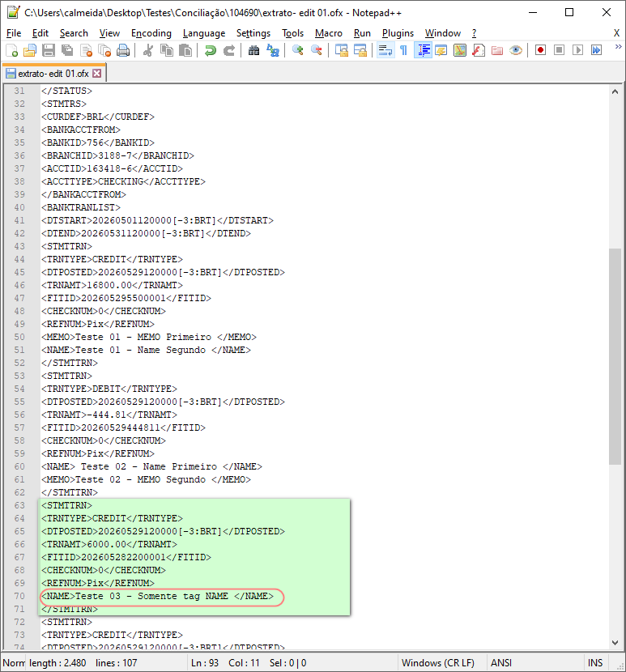
Task: Click ANSI encoding in status bar
Action: tap(501, 662)
